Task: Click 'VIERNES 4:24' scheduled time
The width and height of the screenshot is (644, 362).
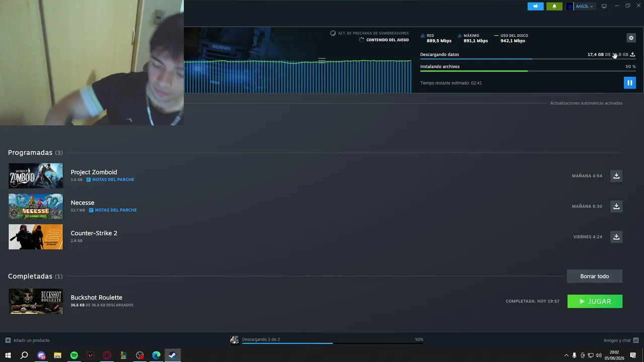Action: [x=588, y=237]
